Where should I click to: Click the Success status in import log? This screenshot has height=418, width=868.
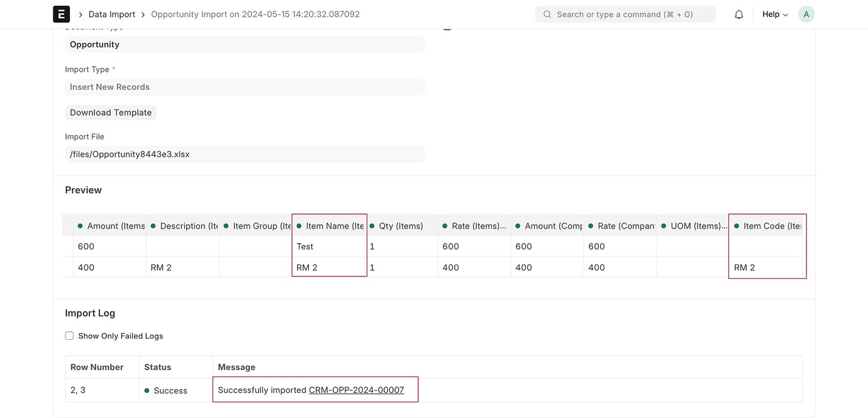[165, 390]
